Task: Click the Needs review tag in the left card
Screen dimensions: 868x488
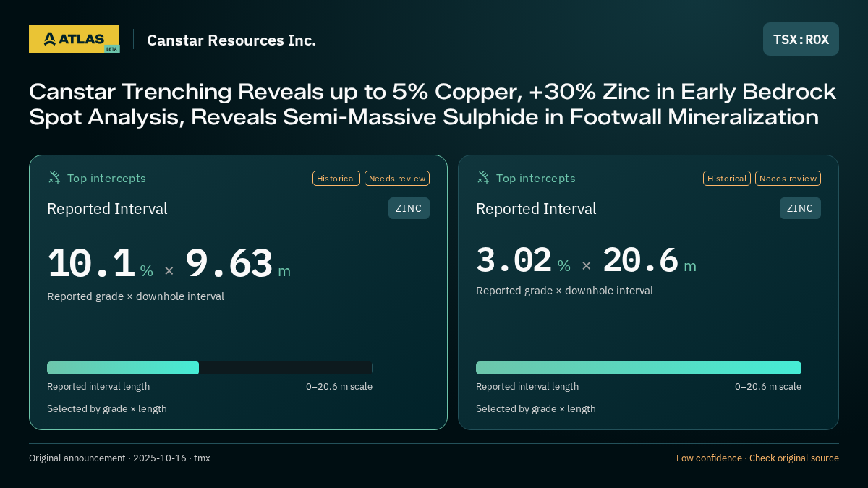Action: click(397, 178)
